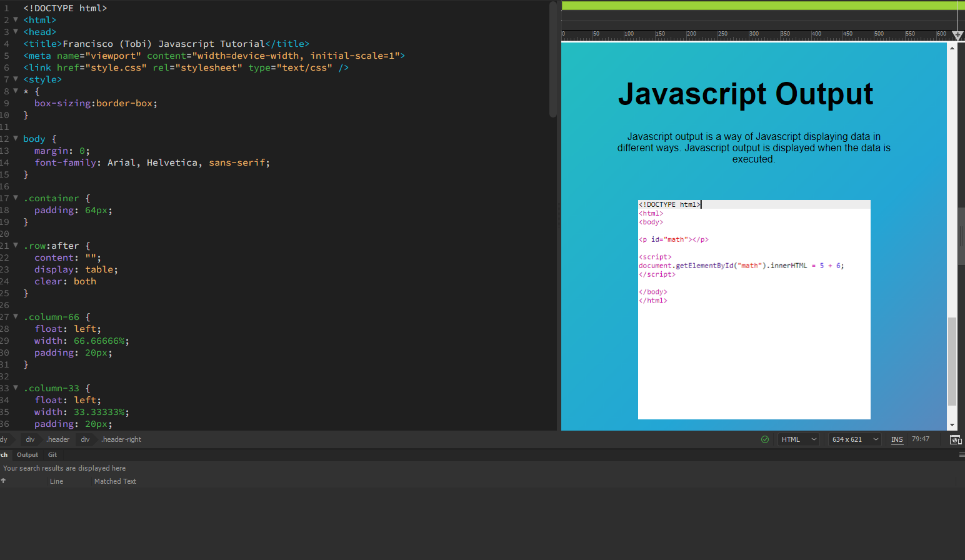
Task: Click the link href style.css line
Action: [x=186, y=67]
